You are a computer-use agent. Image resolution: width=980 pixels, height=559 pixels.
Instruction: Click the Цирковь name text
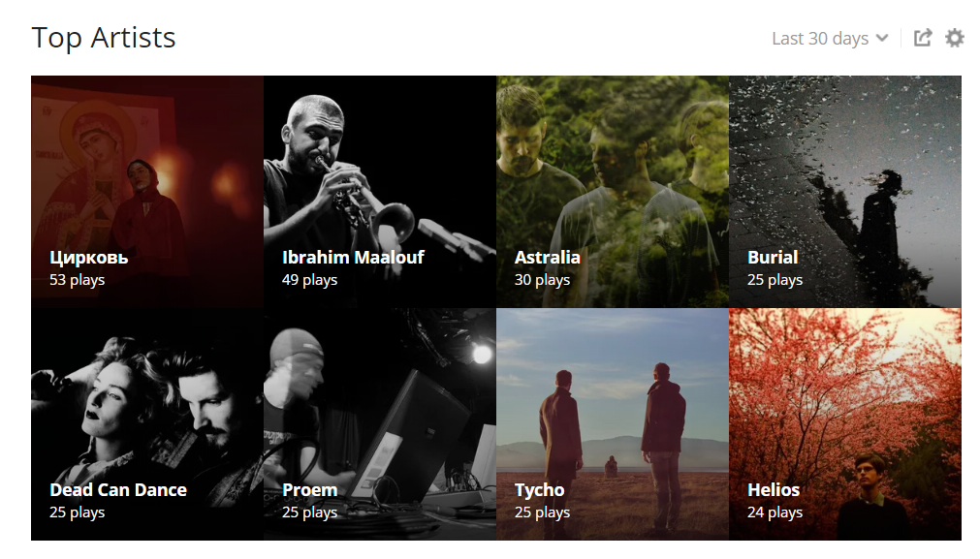coord(89,258)
